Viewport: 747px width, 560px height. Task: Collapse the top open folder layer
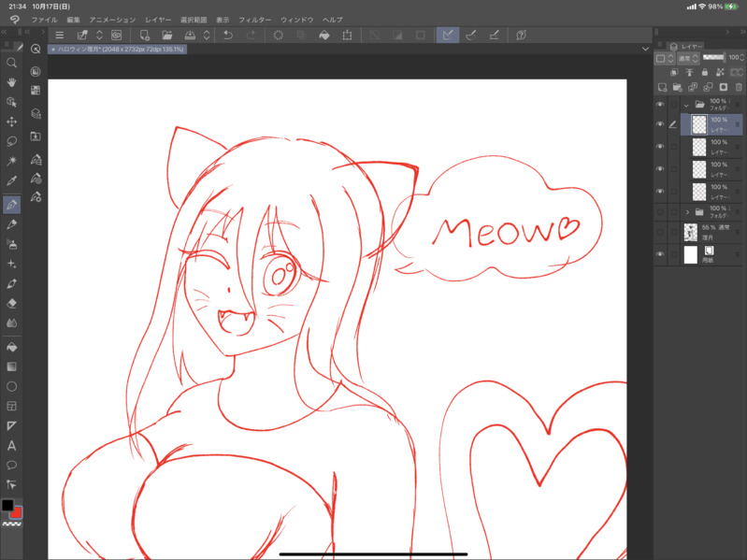[x=686, y=105]
